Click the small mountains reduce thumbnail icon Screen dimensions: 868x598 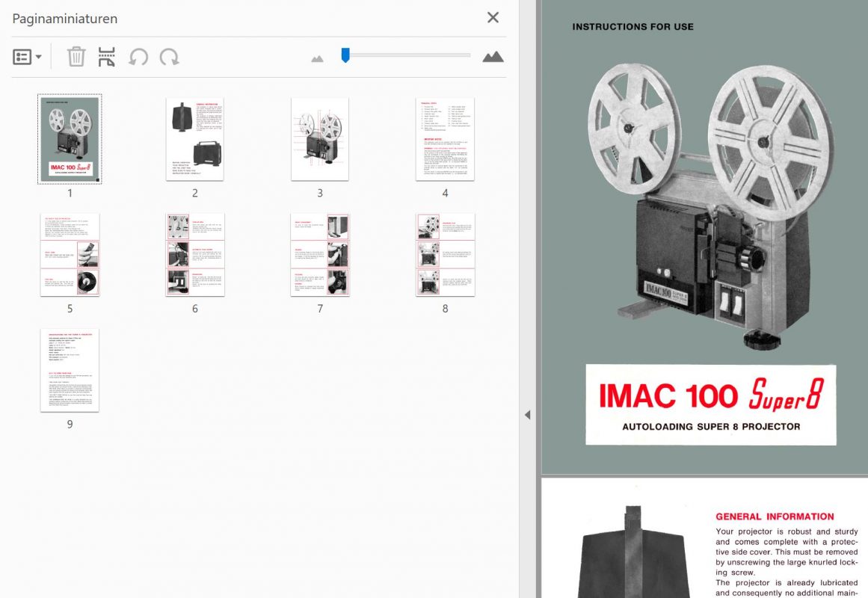[317, 58]
